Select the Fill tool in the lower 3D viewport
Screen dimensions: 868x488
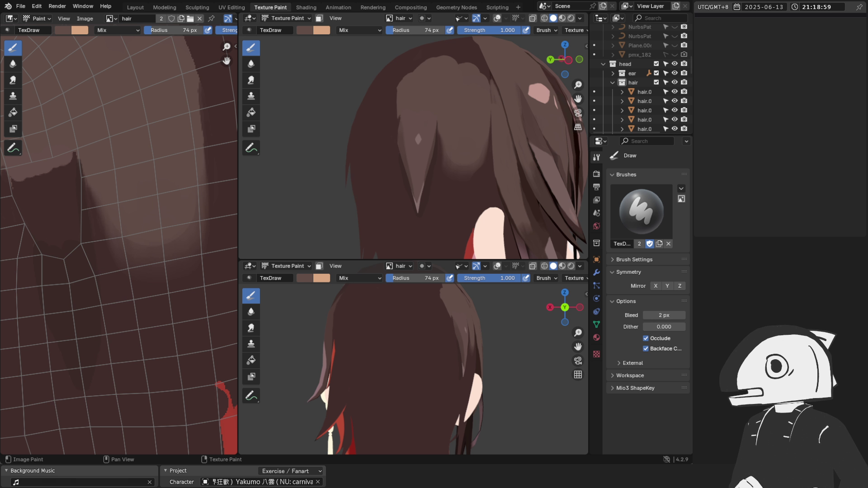(251, 361)
